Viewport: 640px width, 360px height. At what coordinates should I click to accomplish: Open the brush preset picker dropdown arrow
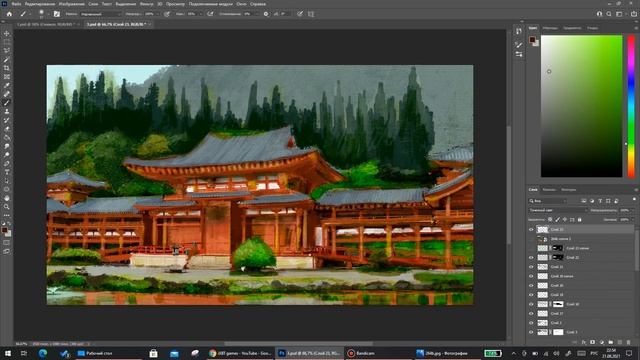click(48, 14)
